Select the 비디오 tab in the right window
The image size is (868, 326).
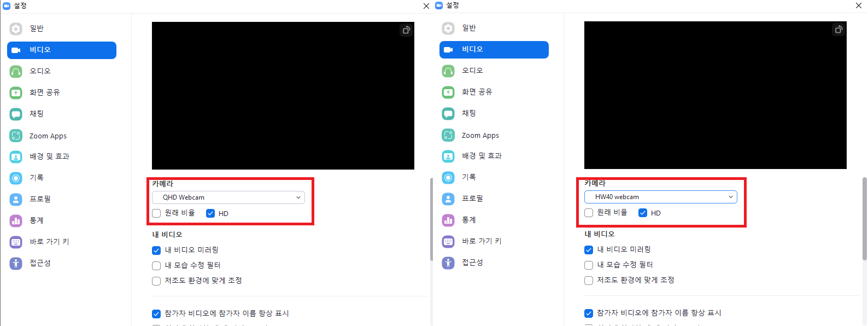tap(494, 49)
